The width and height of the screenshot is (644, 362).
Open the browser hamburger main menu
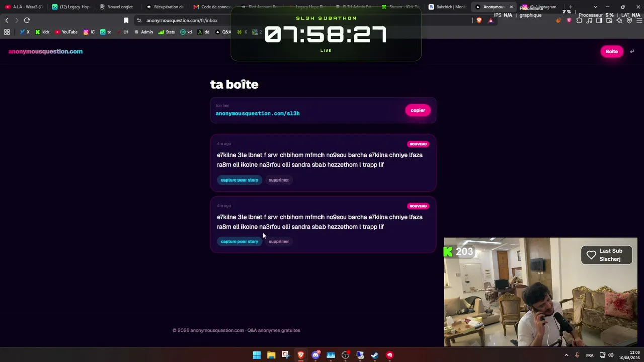(x=639, y=20)
